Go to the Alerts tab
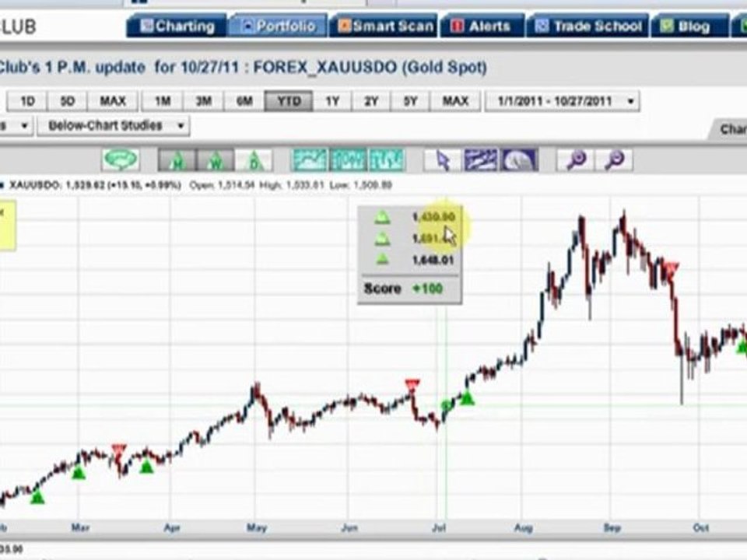The height and width of the screenshot is (560, 747). click(x=482, y=26)
